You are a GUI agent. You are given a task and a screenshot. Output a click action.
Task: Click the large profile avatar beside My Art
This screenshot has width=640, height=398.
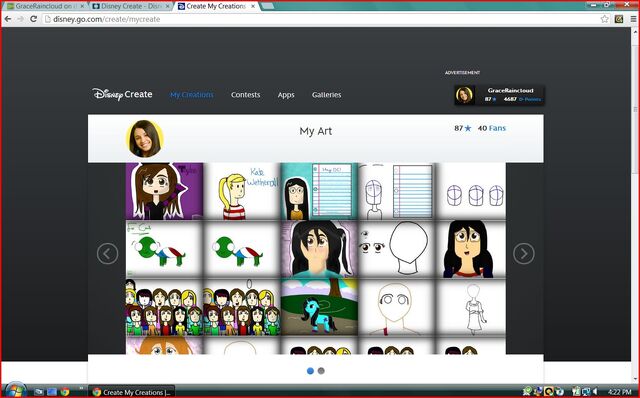(144, 138)
